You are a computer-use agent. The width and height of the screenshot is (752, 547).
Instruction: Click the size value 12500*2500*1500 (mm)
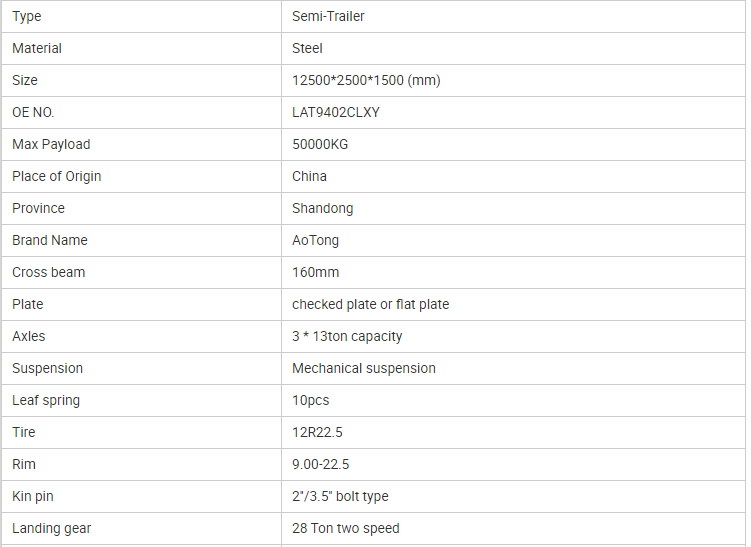coord(366,80)
